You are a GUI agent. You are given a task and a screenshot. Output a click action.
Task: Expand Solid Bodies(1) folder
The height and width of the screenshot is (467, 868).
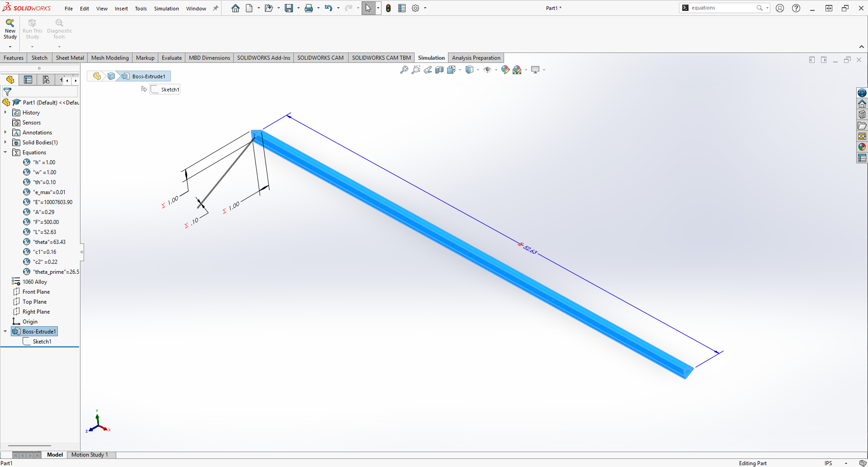[x=5, y=142]
